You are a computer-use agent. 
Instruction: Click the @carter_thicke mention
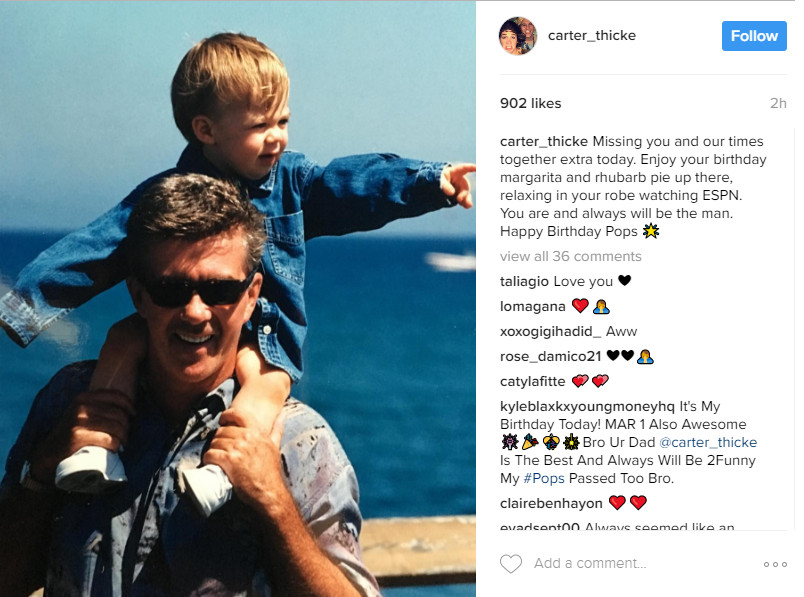click(x=708, y=442)
